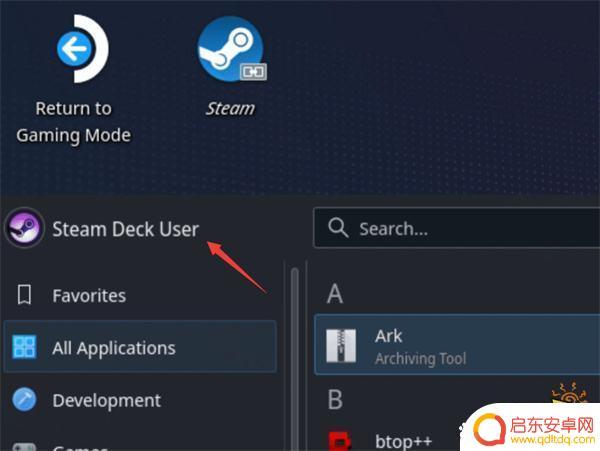This screenshot has width=600, height=451.
Task: Click the btop++ red icon
Action: [x=340, y=441]
